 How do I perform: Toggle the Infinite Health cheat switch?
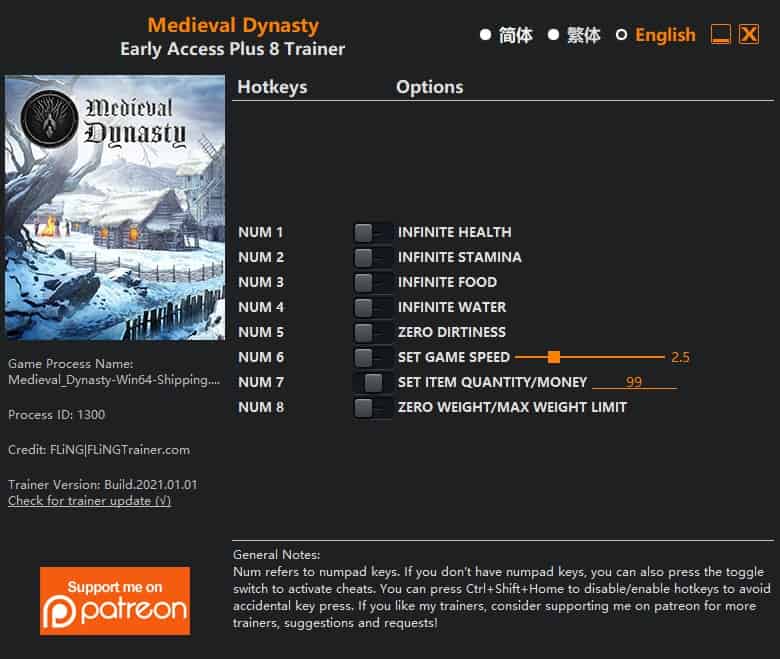pos(372,232)
